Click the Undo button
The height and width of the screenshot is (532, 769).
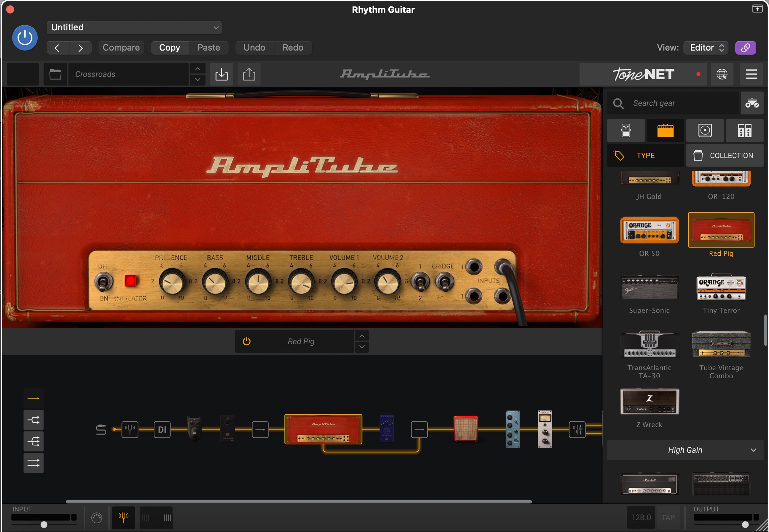[254, 48]
